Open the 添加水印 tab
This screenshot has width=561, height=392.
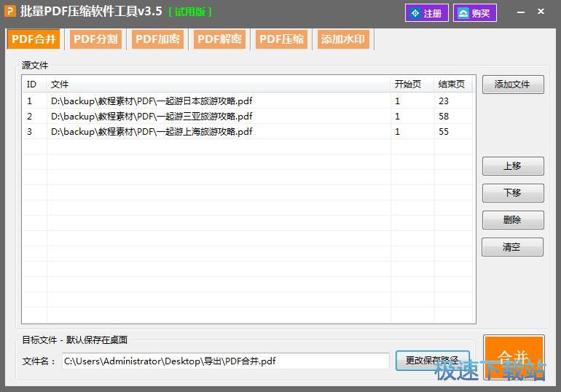click(x=343, y=39)
